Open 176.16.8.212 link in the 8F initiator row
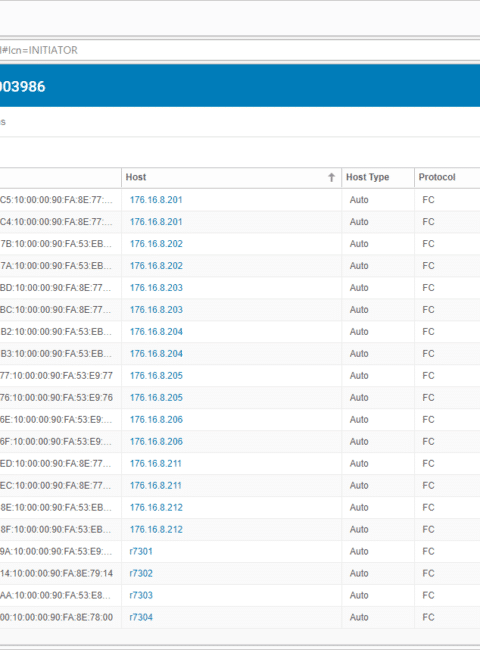 156,529
